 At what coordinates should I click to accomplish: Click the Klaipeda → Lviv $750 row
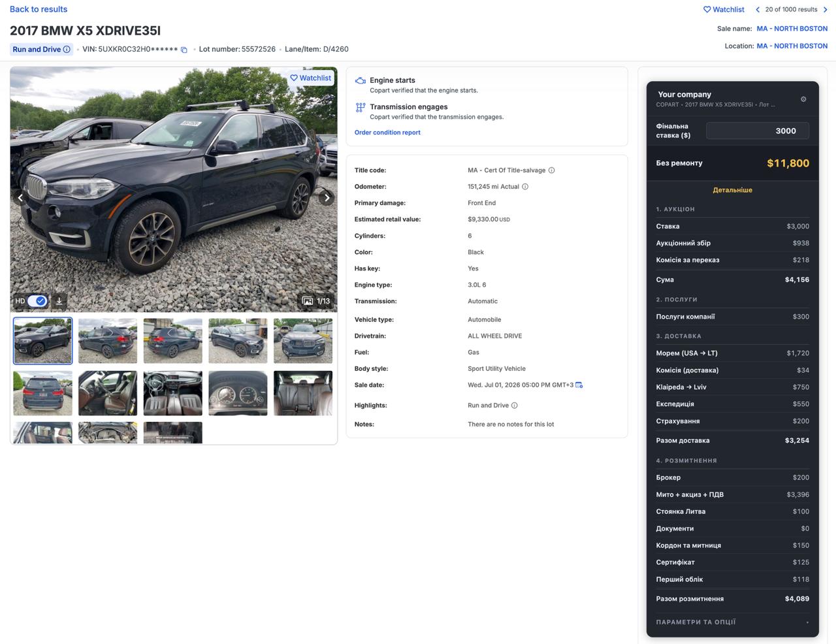(x=732, y=387)
